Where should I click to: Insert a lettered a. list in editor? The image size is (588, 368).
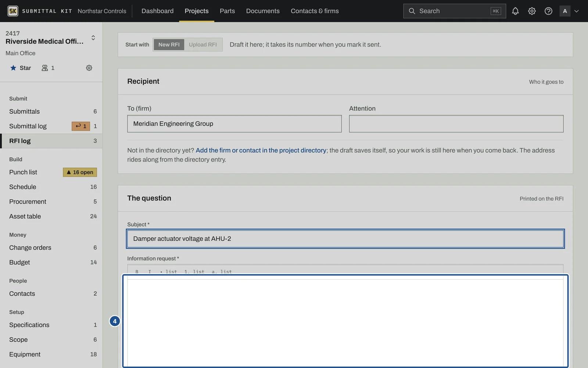point(222,272)
